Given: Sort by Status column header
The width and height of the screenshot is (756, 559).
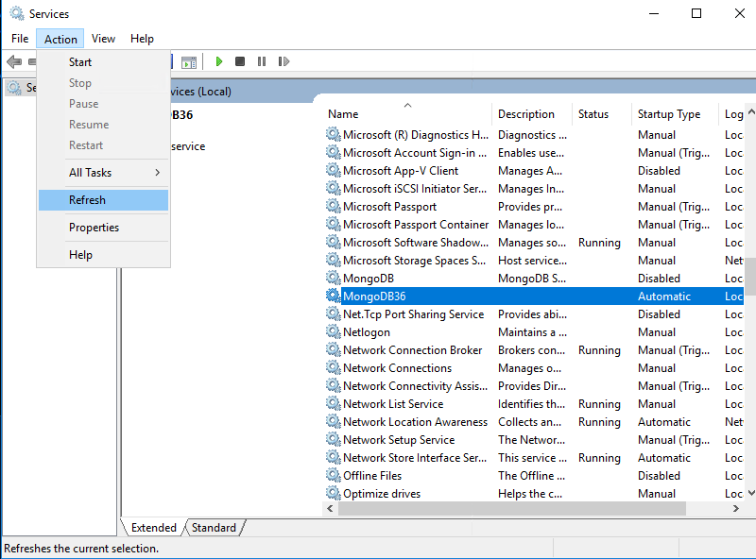Looking at the screenshot, I should (602, 114).
